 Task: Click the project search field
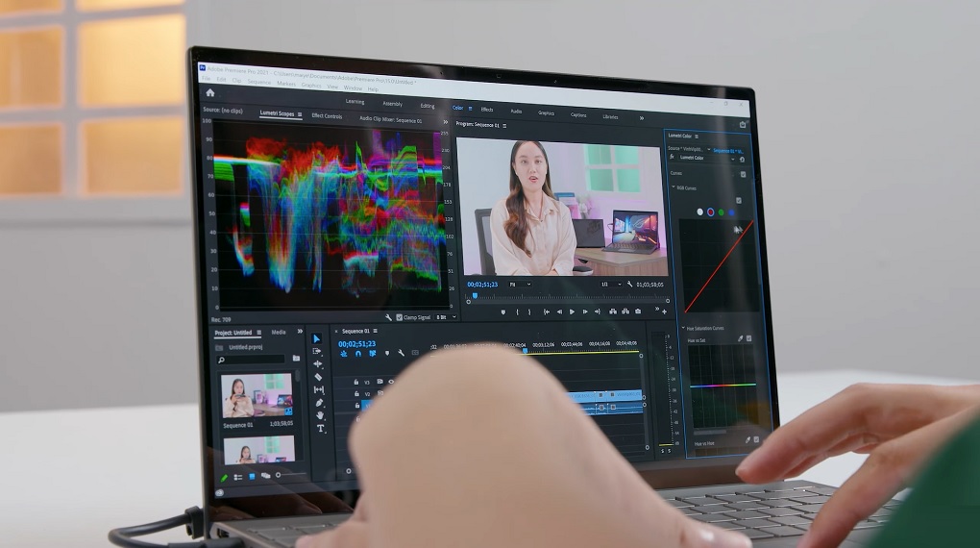point(252,360)
